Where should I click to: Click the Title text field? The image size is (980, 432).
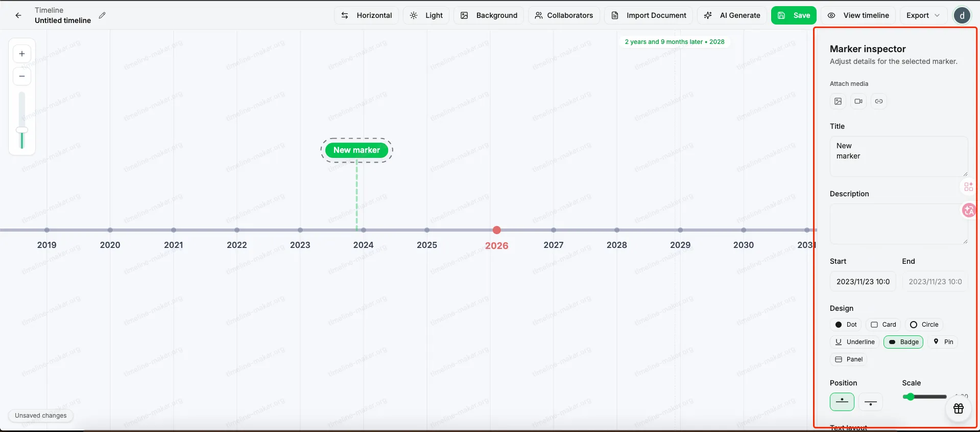[899, 156]
